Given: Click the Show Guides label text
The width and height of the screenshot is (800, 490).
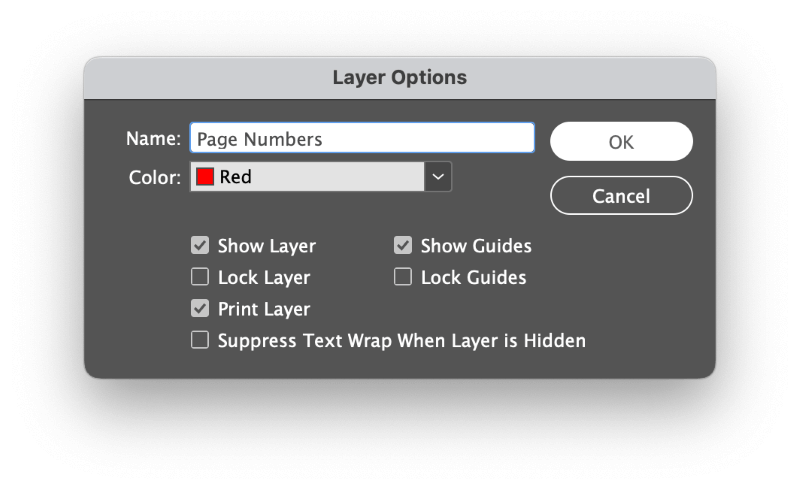Looking at the screenshot, I should pos(476,246).
